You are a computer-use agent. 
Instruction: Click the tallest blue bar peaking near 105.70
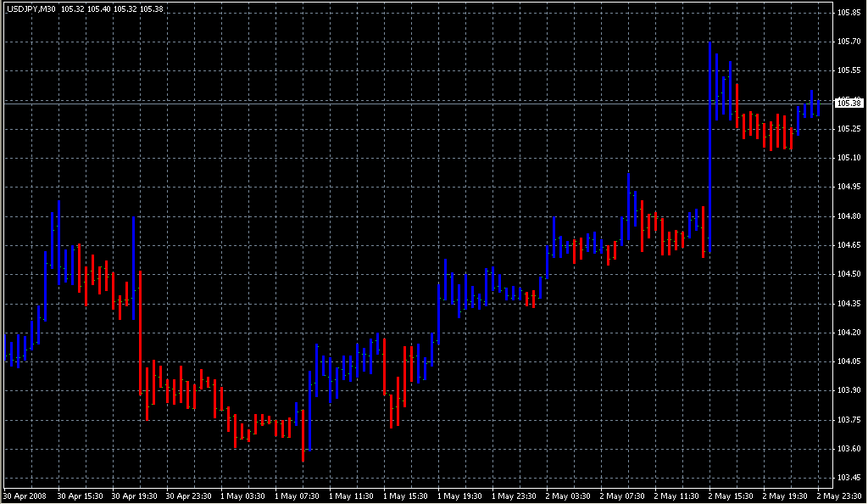tap(709, 144)
